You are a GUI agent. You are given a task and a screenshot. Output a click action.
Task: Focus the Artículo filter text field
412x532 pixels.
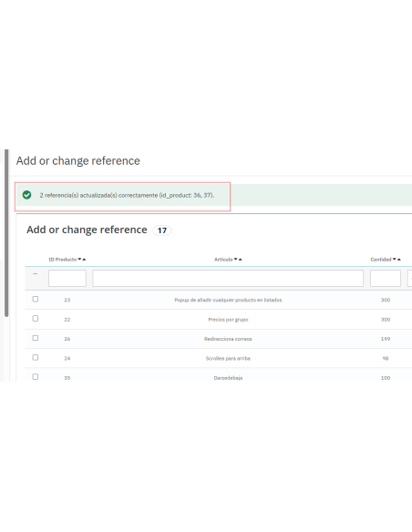pos(228,278)
